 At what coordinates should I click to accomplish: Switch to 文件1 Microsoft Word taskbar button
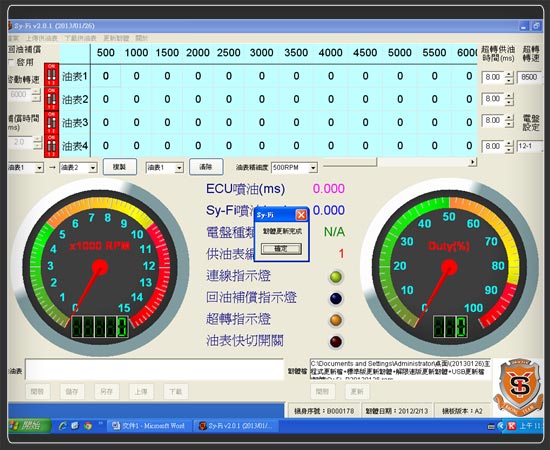(x=150, y=426)
